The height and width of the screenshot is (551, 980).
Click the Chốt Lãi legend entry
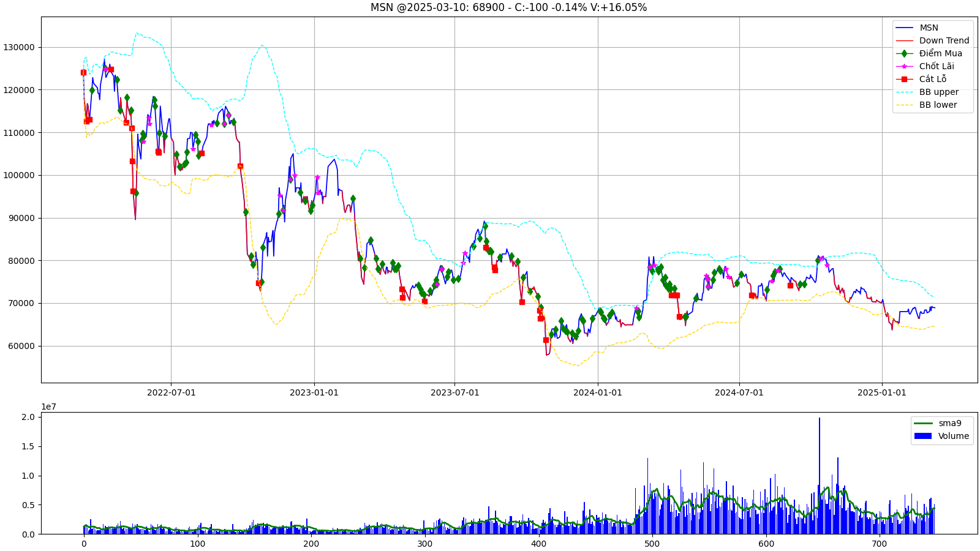pos(925,66)
